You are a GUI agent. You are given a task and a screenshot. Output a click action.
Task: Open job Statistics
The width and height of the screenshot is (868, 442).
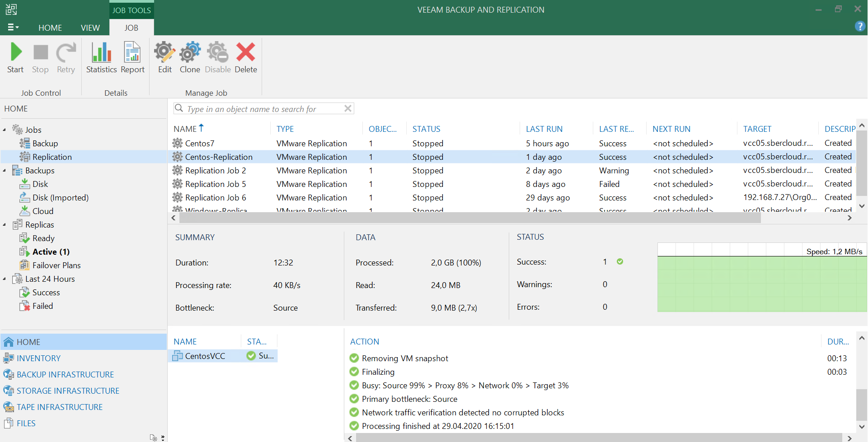(x=102, y=58)
